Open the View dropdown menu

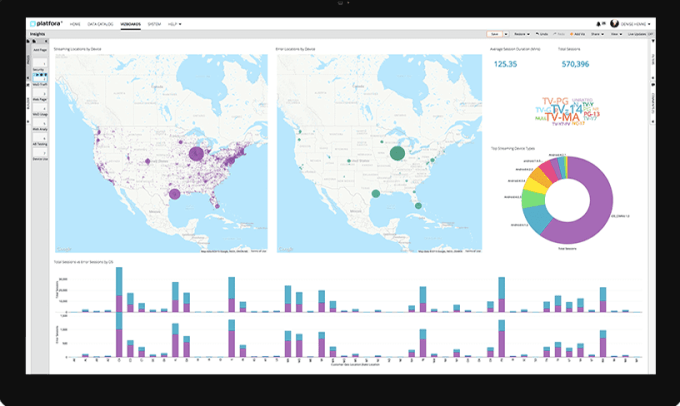click(619, 34)
